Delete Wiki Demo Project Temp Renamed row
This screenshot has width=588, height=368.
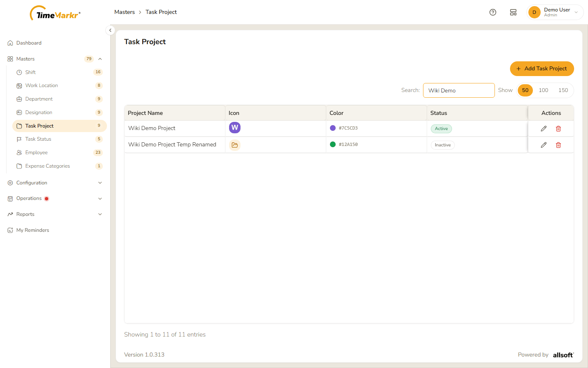point(558,145)
